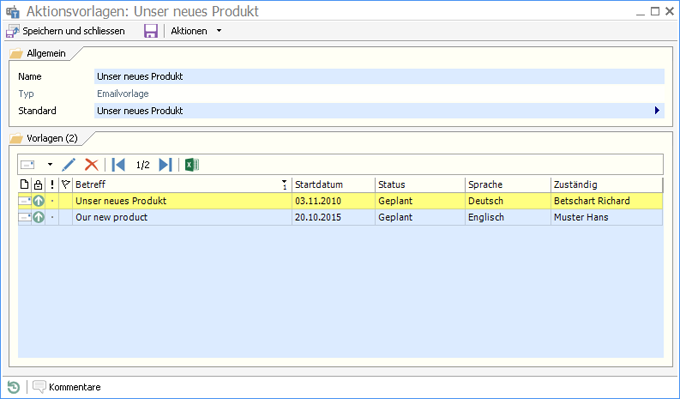The width and height of the screenshot is (680, 399).
Task: Open dropdown arrow next to new template icon
Action: (x=50, y=165)
